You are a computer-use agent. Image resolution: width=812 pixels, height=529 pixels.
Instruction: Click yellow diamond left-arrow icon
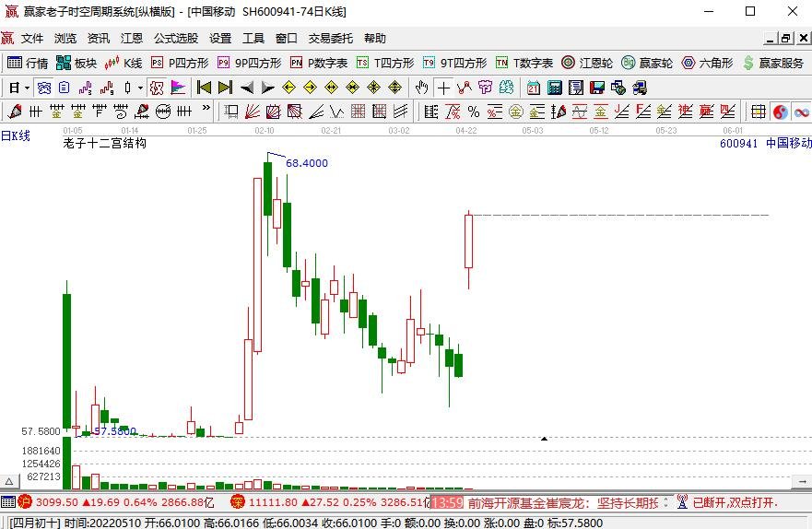tap(289, 88)
